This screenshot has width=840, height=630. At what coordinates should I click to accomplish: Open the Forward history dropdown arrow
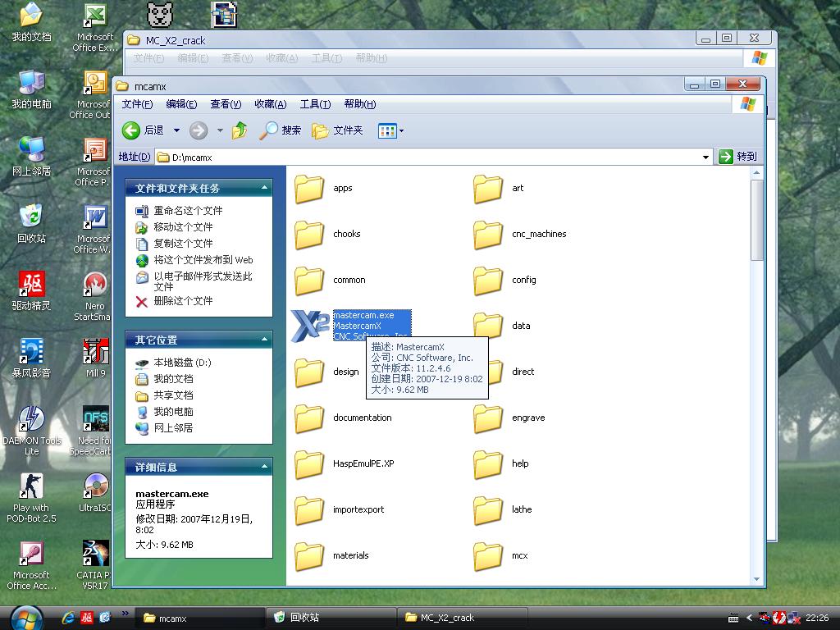tap(220, 130)
